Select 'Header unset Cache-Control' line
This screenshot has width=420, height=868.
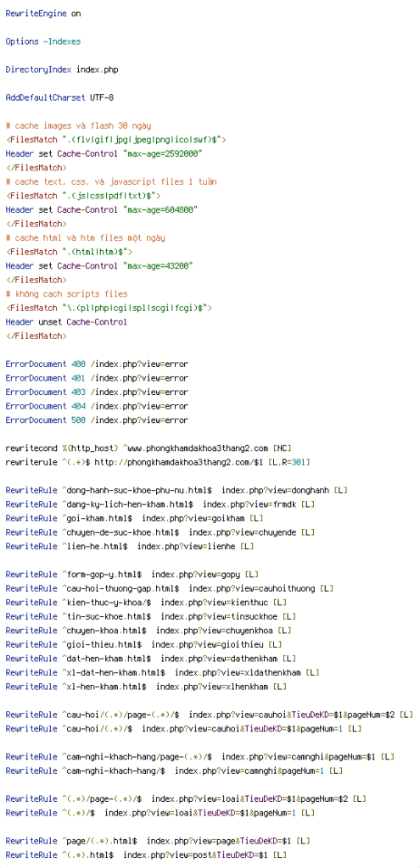click(x=66, y=321)
